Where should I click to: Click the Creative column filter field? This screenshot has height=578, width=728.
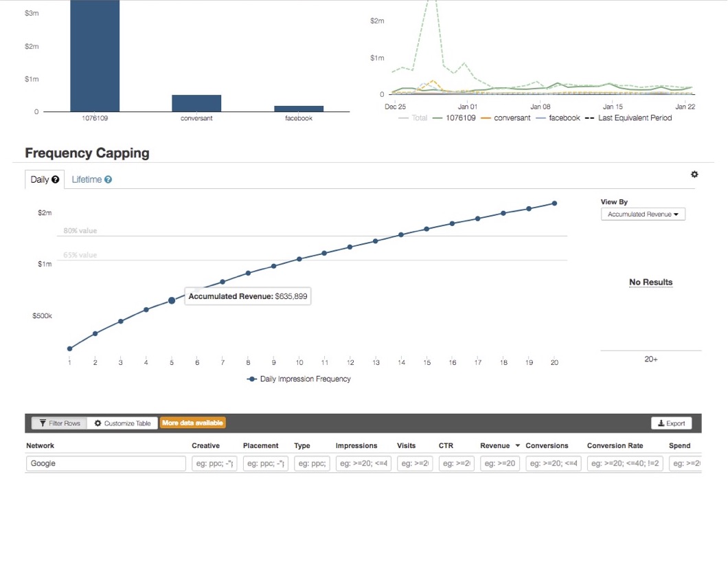pyautogui.click(x=214, y=463)
